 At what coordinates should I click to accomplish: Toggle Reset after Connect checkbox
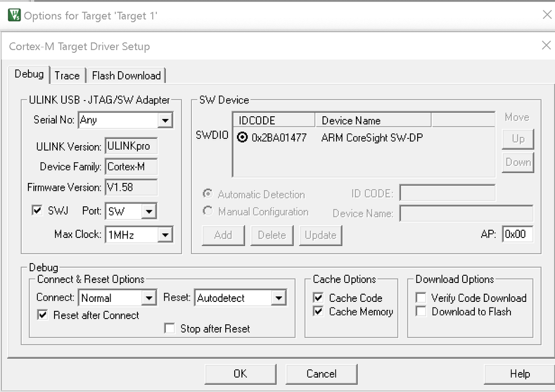(42, 315)
